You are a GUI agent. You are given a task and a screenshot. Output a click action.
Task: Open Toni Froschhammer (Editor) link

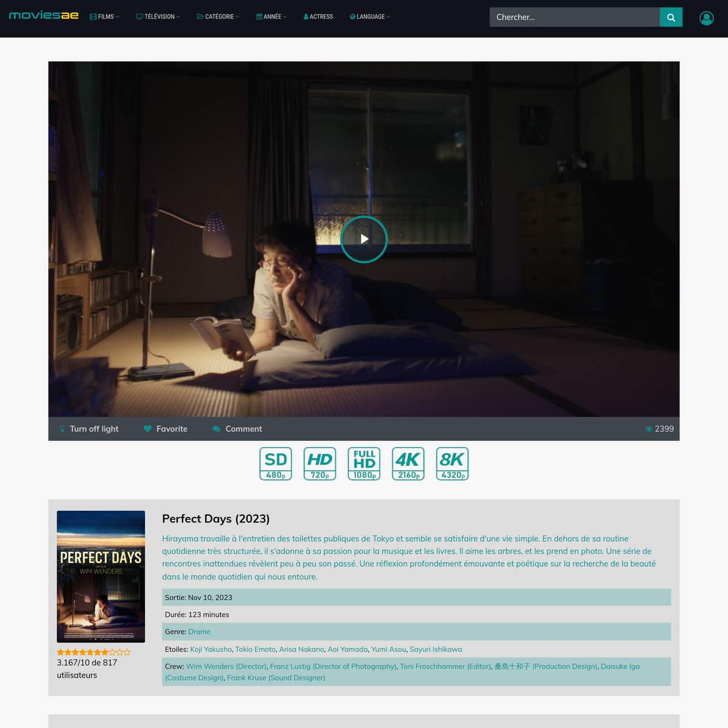click(445, 666)
